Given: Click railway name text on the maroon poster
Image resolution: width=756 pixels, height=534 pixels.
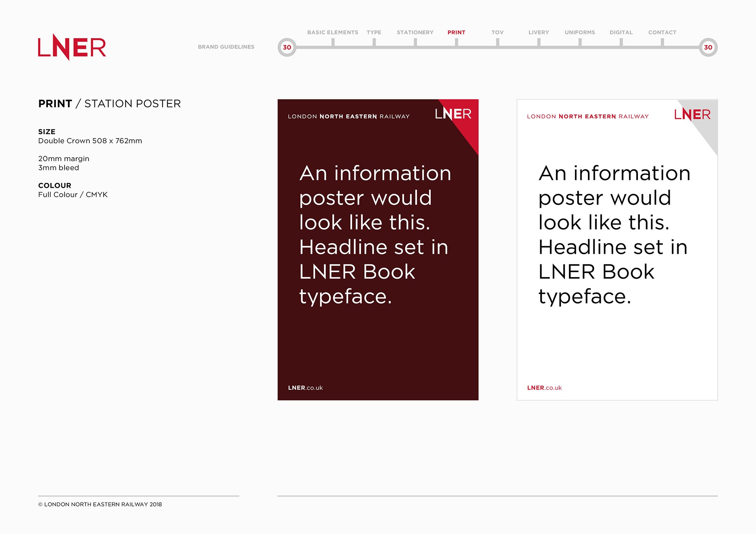Looking at the screenshot, I should (x=349, y=116).
